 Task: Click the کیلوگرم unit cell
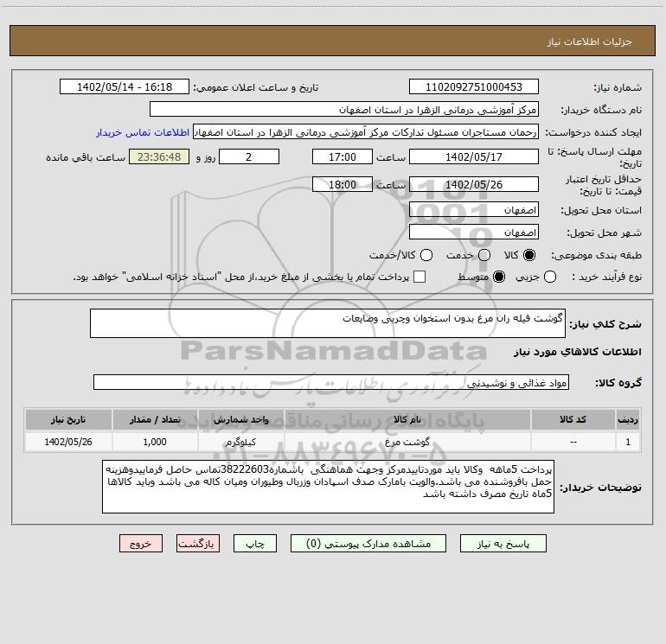[x=240, y=442]
